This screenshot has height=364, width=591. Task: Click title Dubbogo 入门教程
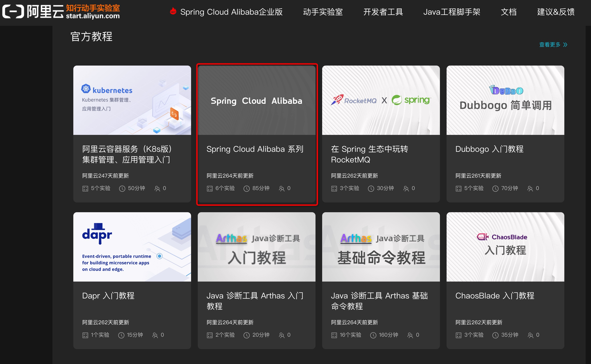(489, 149)
